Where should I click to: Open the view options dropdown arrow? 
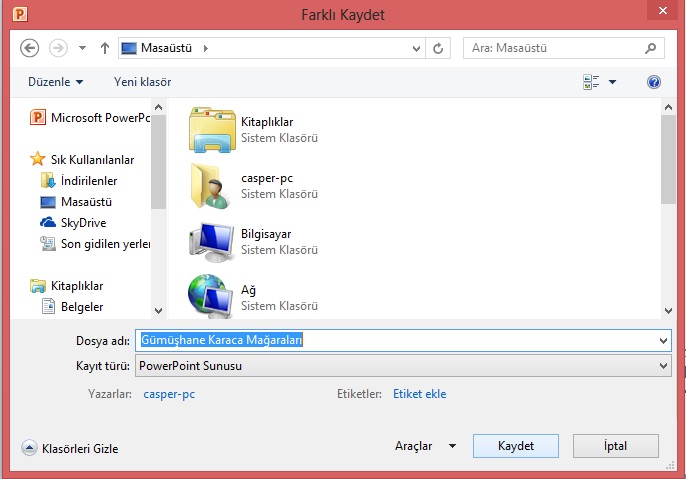(613, 82)
